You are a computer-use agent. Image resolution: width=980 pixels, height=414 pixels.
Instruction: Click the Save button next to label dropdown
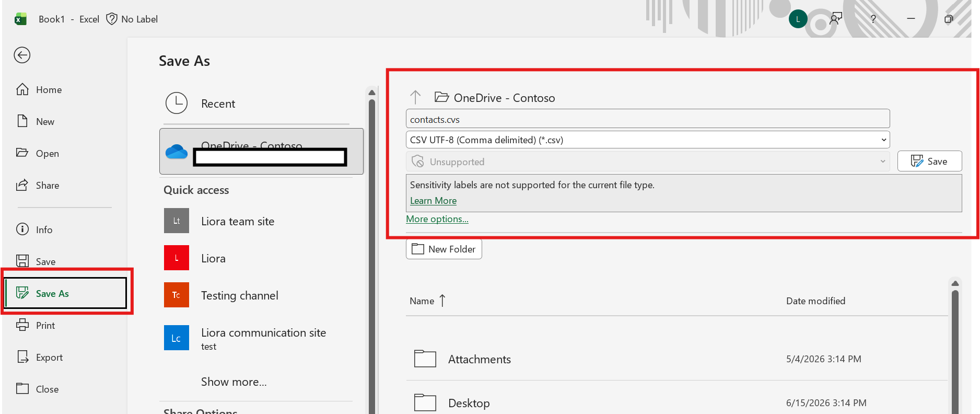[929, 162]
